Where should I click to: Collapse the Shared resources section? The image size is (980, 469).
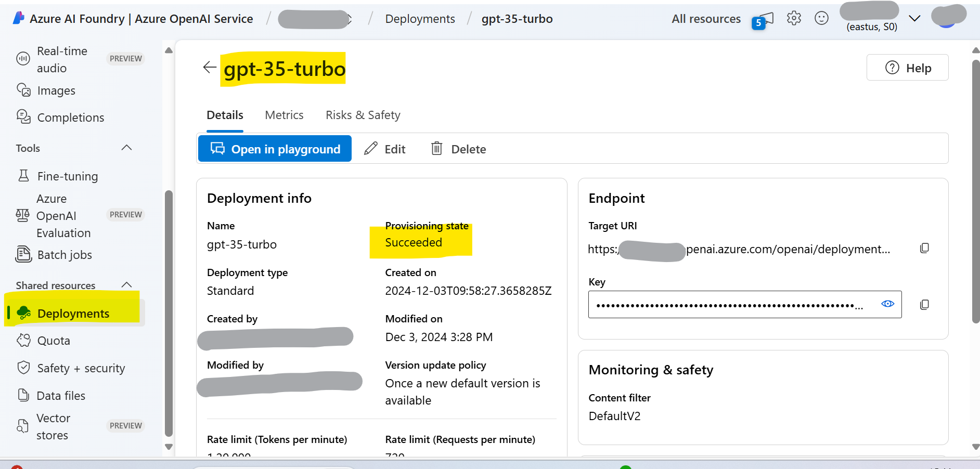tap(126, 284)
